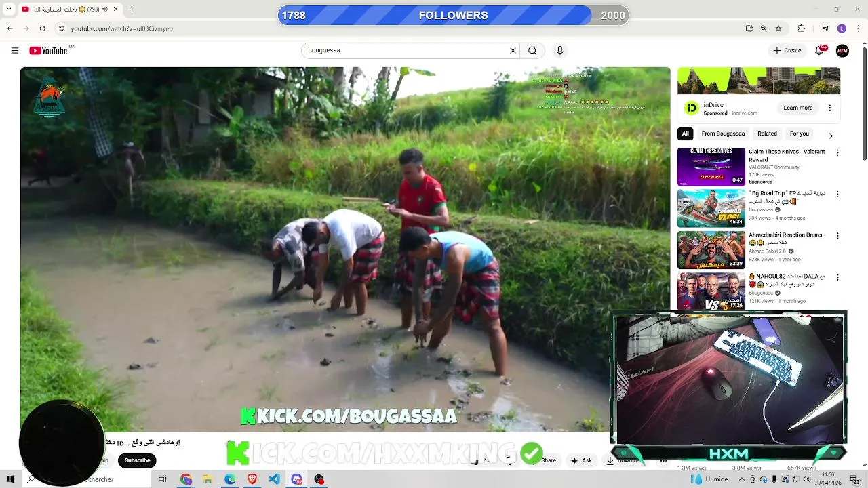Click the install or cast icon in address bar
The height and width of the screenshot is (488, 868).
[749, 28]
